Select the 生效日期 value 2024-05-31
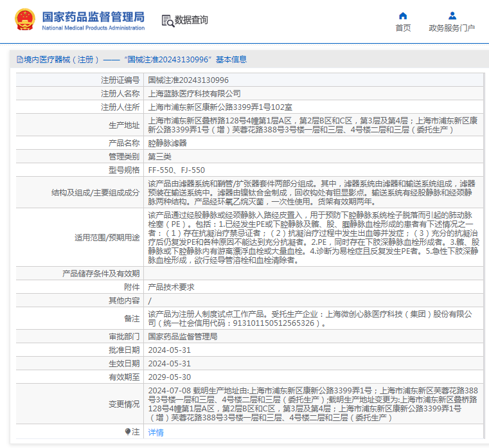 [170, 363]
